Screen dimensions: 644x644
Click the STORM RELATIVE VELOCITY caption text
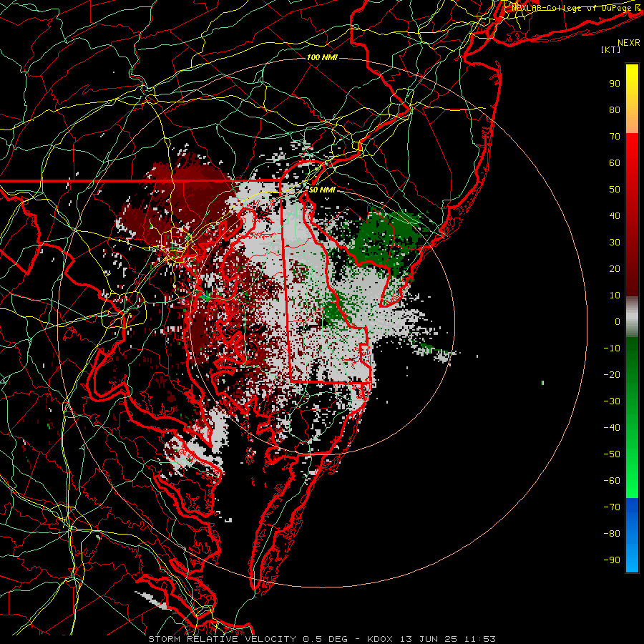tap(222, 639)
